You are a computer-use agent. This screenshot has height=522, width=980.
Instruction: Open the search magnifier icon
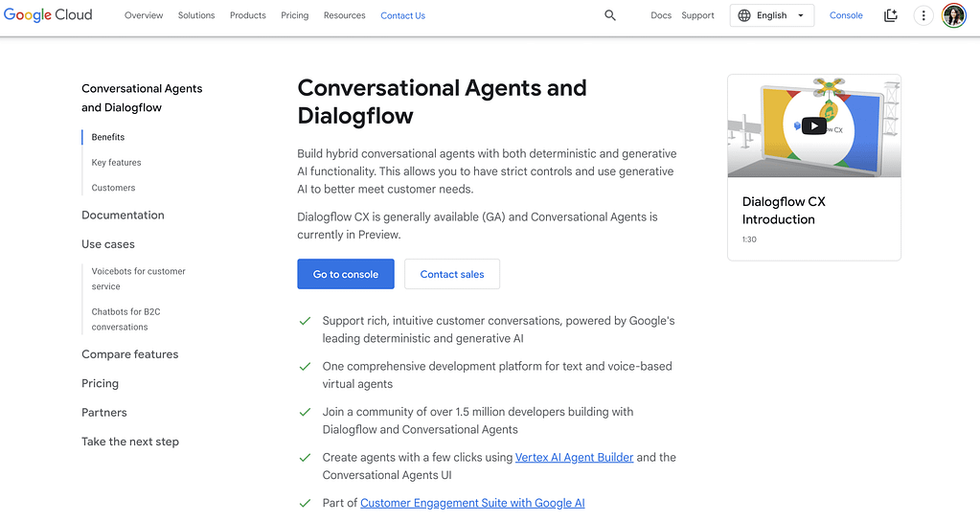(610, 15)
